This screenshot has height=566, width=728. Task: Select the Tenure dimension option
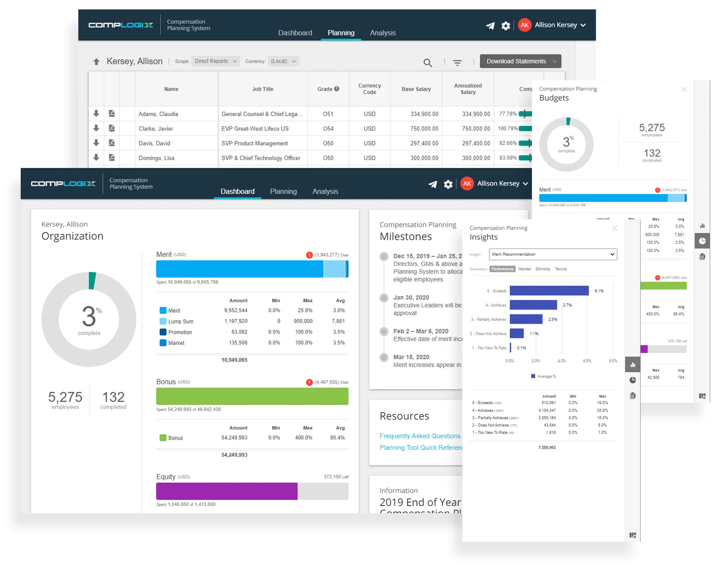(560, 269)
